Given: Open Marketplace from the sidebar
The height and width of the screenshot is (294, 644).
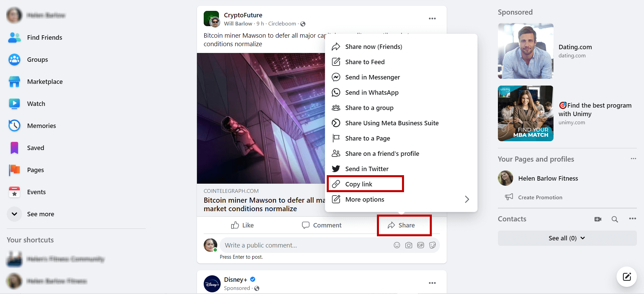Looking at the screenshot, I should (x=44, y=81).
